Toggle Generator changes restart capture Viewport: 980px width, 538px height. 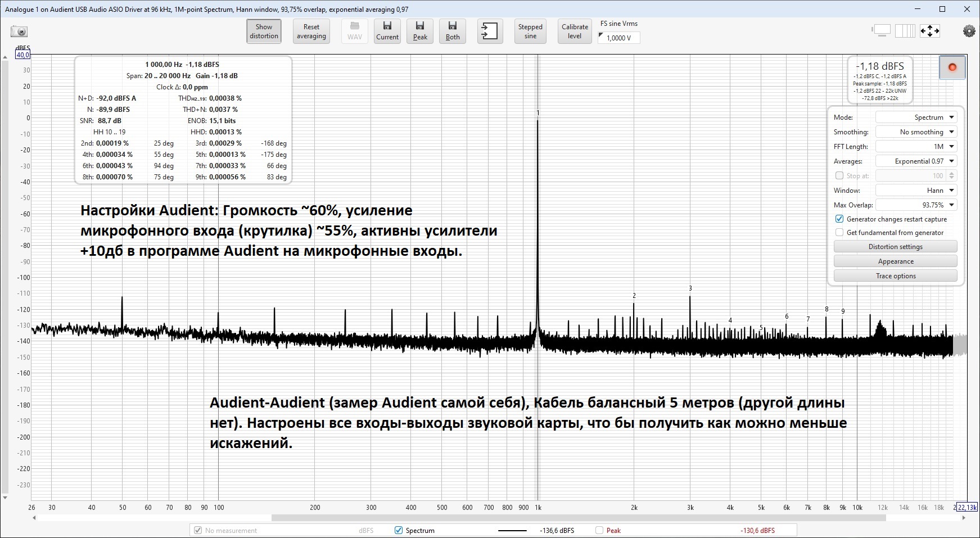click(839, 219)
